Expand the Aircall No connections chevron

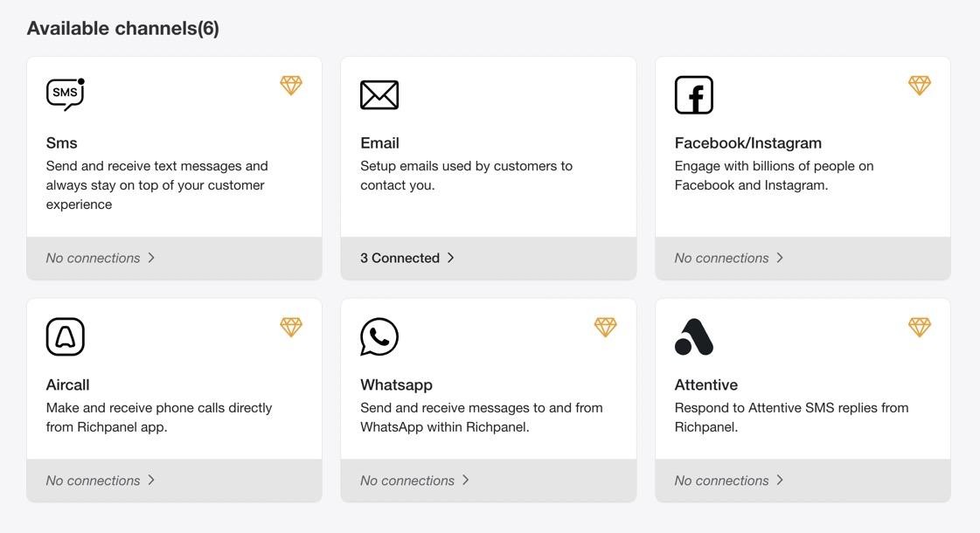(151, 480)
